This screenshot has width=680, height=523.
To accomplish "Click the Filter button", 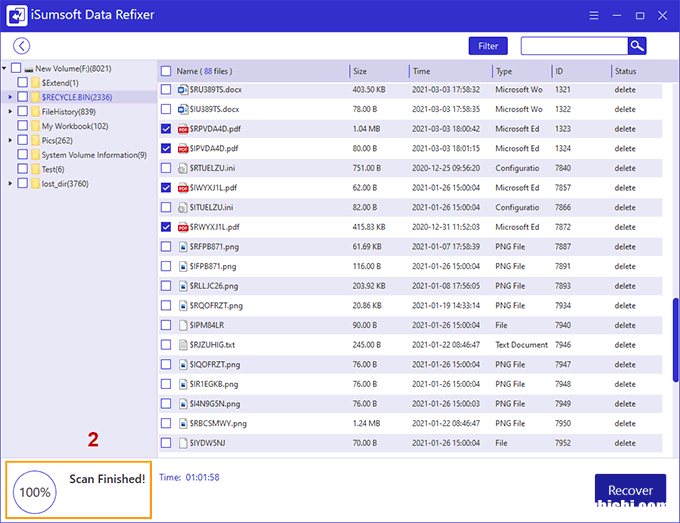I will click(488, 46).
